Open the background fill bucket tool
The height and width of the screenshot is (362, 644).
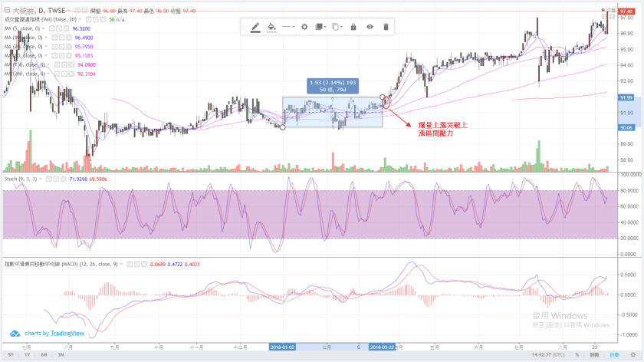coord(271,27)
